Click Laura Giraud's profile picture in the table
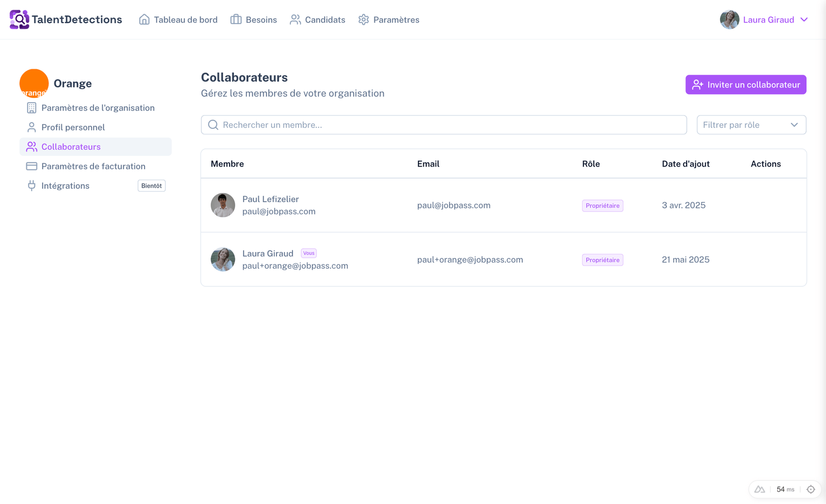826x504 pixels. point(223,259)
